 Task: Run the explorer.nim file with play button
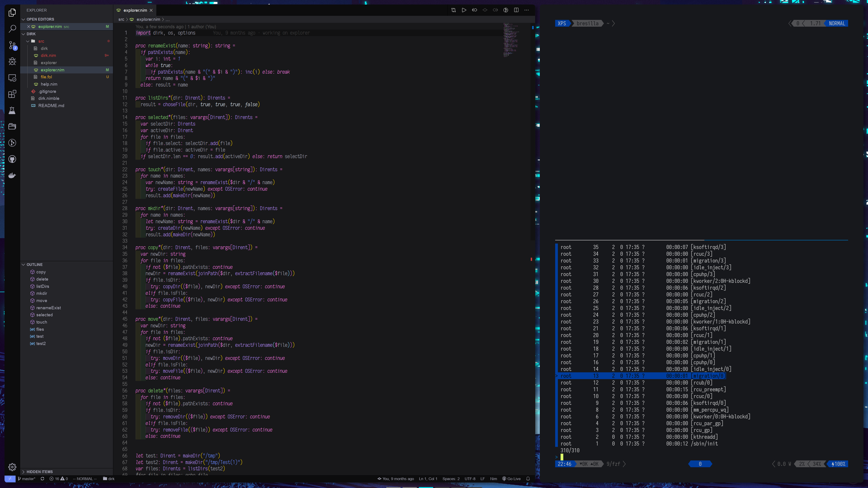[x=464, y=10]
